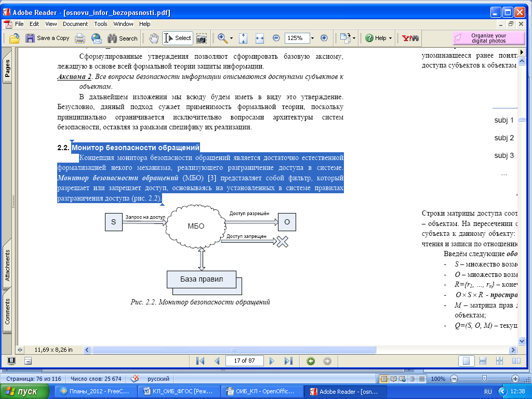Expand the page tools dropdown arrow

(x=354, y=38)
